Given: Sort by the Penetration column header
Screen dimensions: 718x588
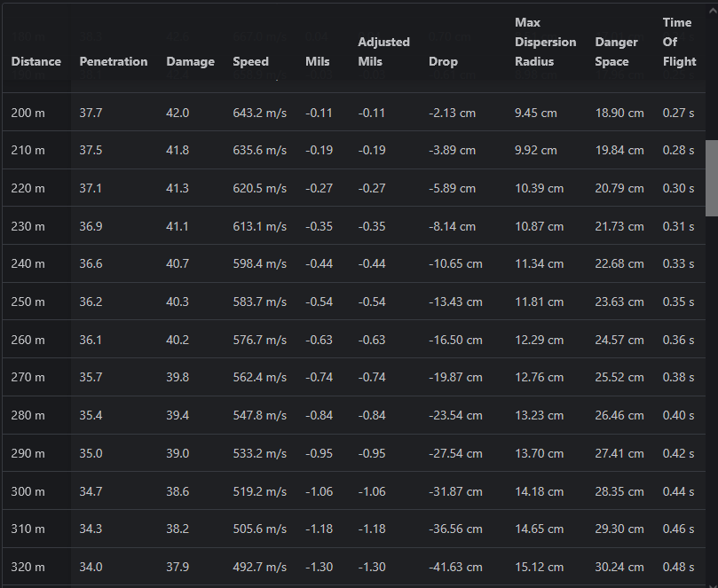Looking at the screenshot, I should pos(114,61).
